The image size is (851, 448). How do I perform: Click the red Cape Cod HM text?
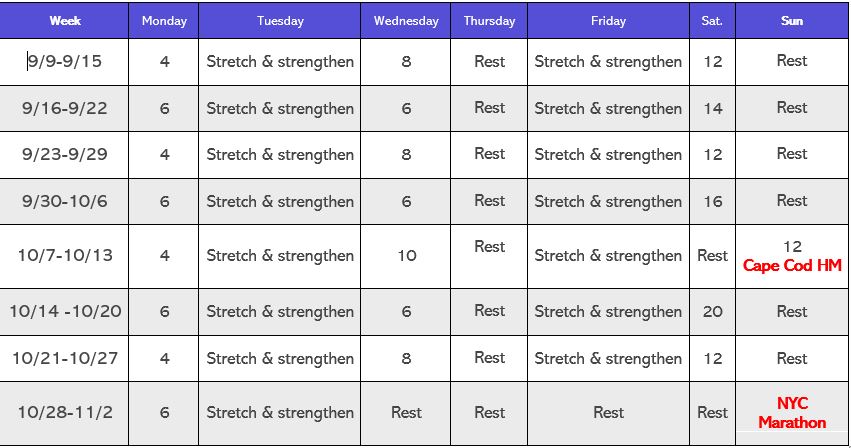coord(791,265)
